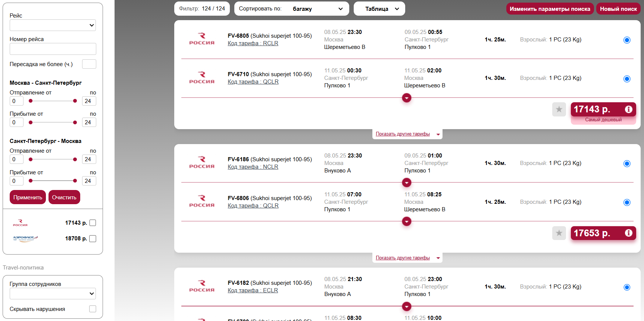Open the Таблица view selector
The width and height of the screenshot is (644, 321).
(x=379, y=9)
